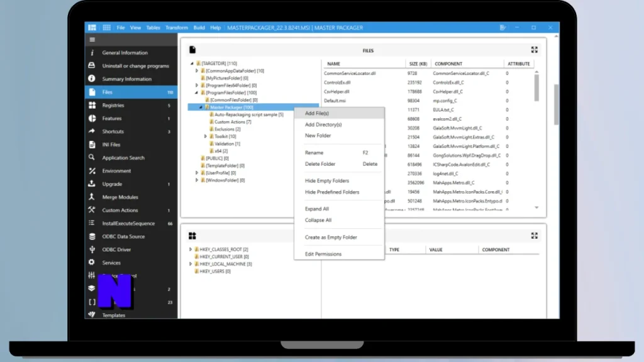This screenshot has height=362, width=644.
Task: Click the ODBC Driver icon
Action: coord(92,250)
